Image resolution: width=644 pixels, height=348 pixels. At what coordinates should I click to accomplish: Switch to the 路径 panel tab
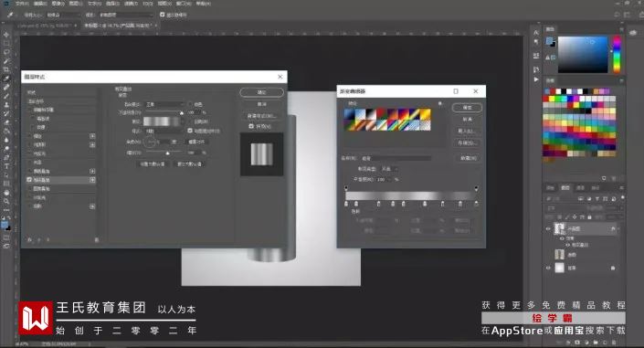pyautogui.click(x=595, y=188)
